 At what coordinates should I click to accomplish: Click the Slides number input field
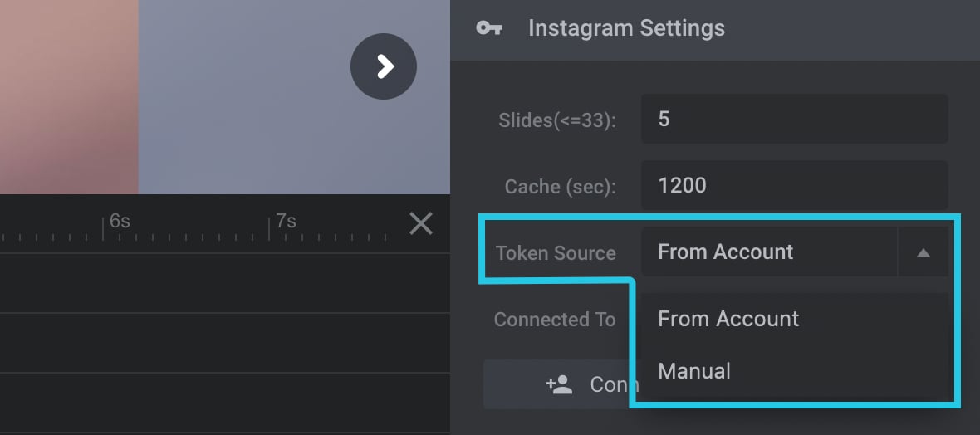[794, 119]
